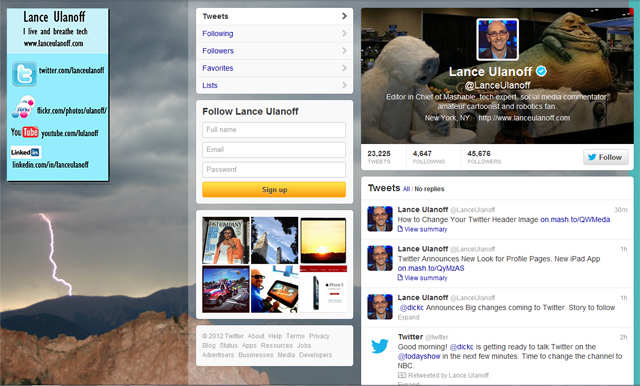Click the blue verified badge icon

(x=541, y=71)
